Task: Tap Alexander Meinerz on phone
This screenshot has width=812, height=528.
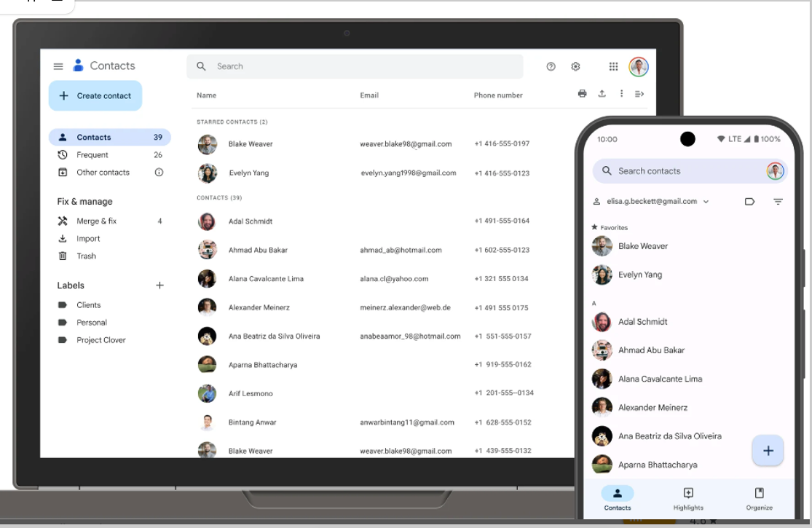Action: click(x=689, y=407)
